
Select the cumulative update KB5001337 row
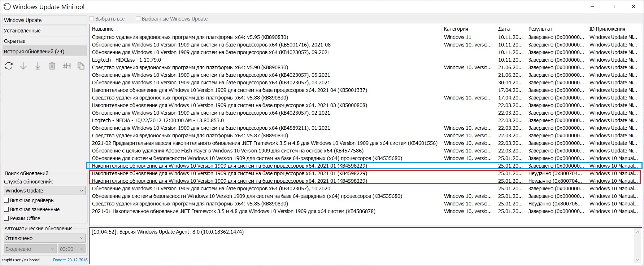365,90
